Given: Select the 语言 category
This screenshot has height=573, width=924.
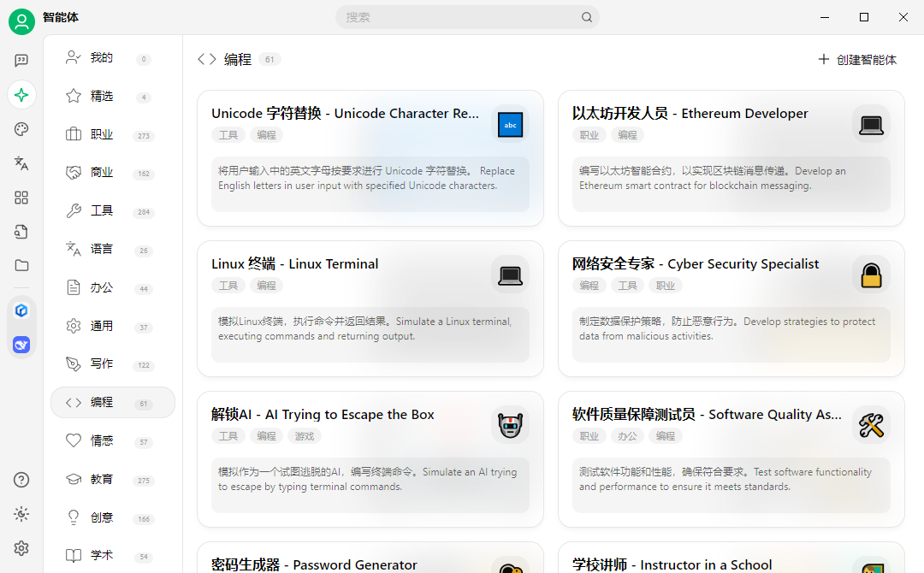Looking at the screenshot, I should coord(113,249).
